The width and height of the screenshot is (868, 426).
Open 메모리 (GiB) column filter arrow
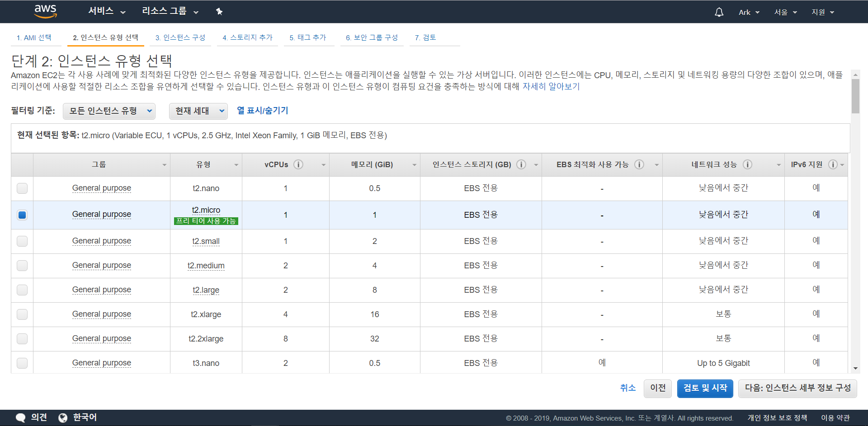(414, 165)
